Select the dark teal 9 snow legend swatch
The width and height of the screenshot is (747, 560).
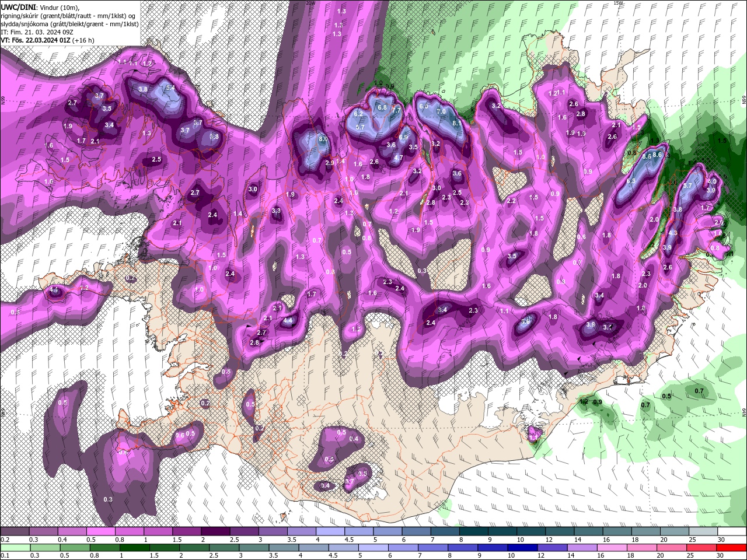point(502,531)
